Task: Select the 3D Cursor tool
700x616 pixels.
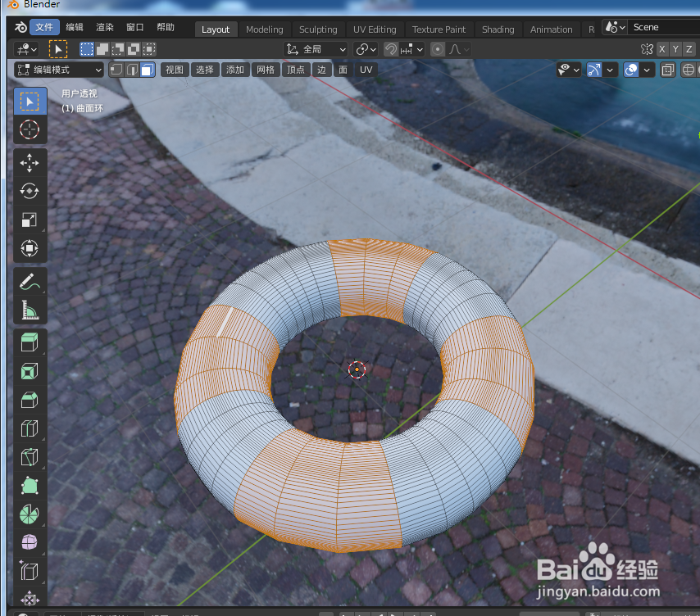Action: click(30, 129)
